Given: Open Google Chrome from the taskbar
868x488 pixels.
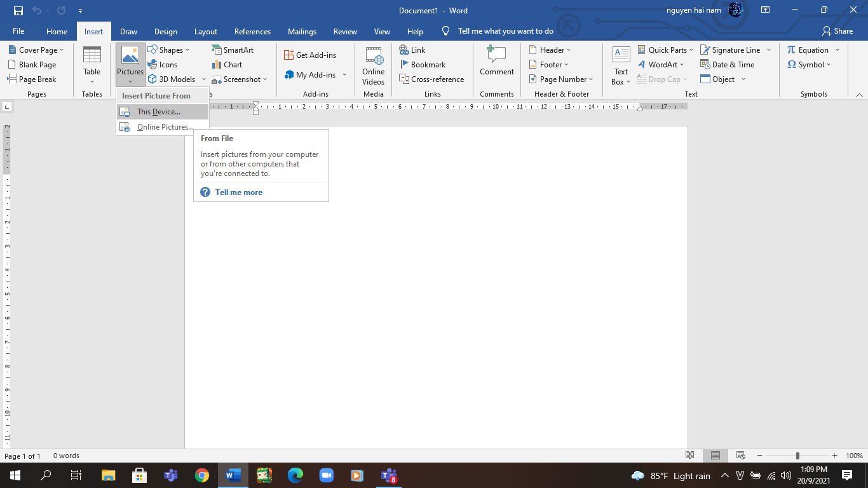Looking at the screenshot, I should 202,475.
